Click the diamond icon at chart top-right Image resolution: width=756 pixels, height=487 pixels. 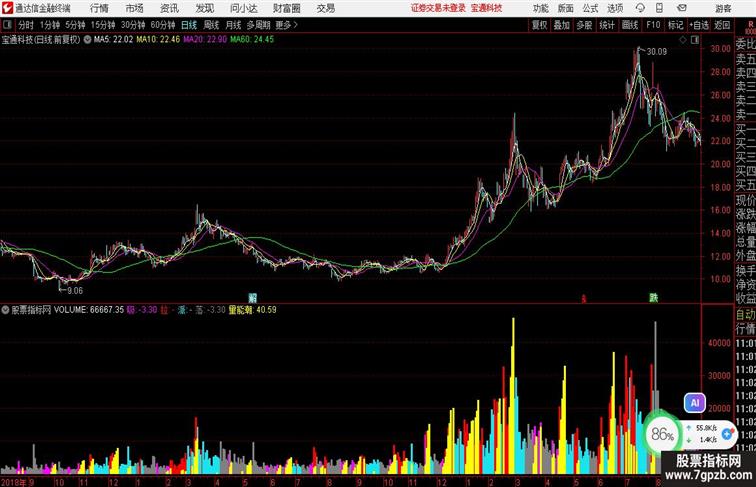click(x=683, y=40)
